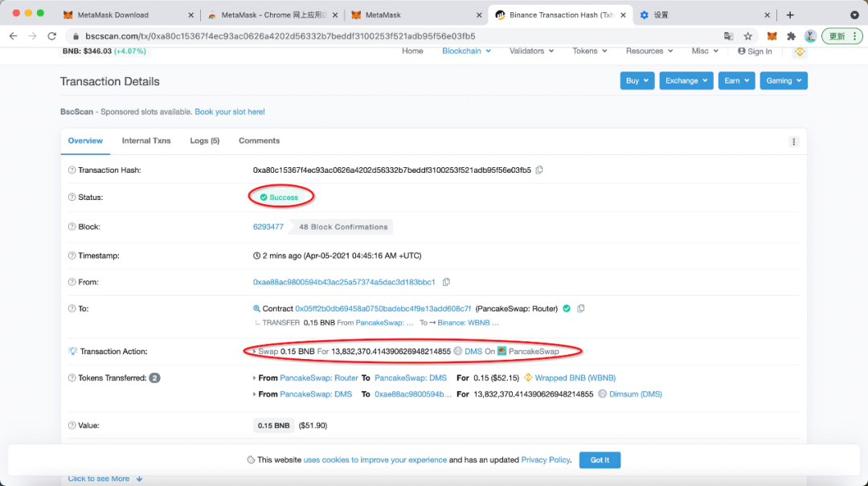868x486 pixels.
Task: Click the Chrome update button
Action: pyautogui.click(x=841, y=36)
